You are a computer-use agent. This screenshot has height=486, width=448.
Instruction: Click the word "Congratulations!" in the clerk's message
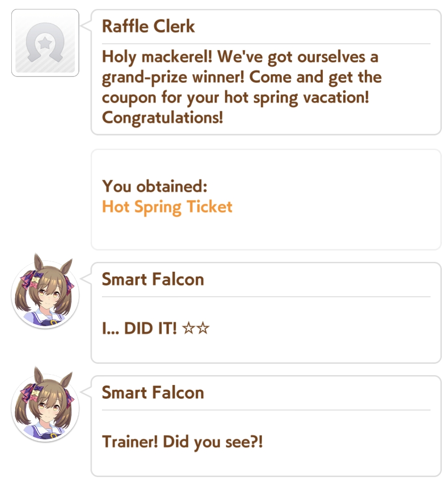point(162,118)
